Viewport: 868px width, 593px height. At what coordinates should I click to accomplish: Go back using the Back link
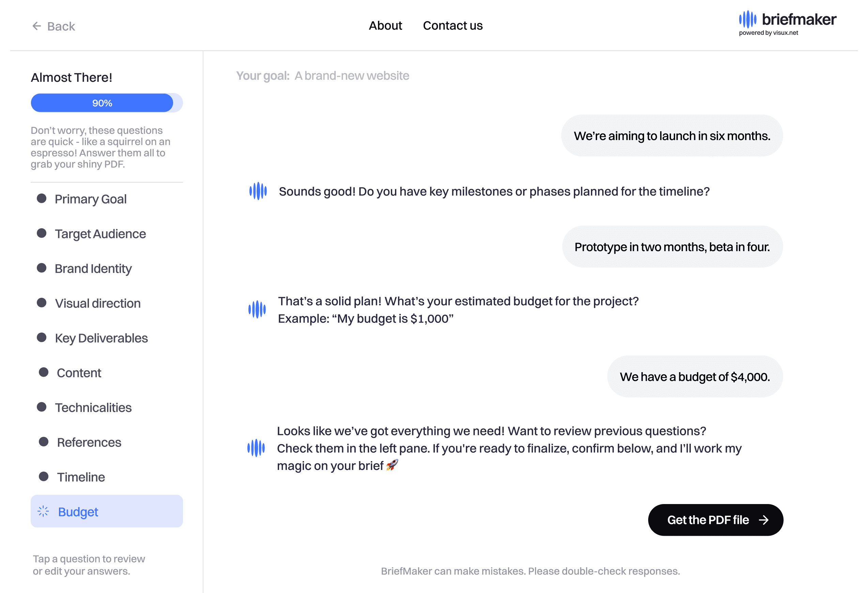54,26
